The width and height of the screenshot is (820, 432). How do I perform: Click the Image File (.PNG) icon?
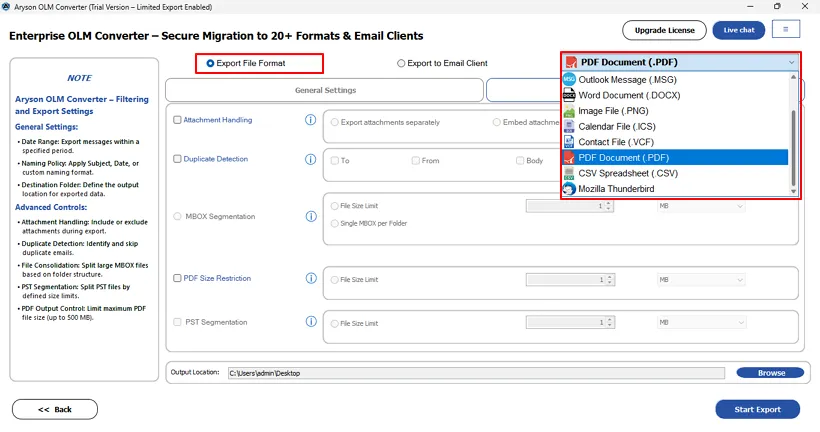(569, 111)
